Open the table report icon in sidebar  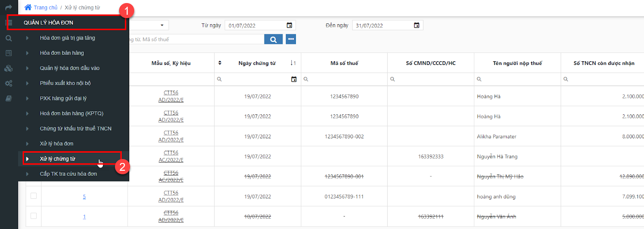(8, 53)
